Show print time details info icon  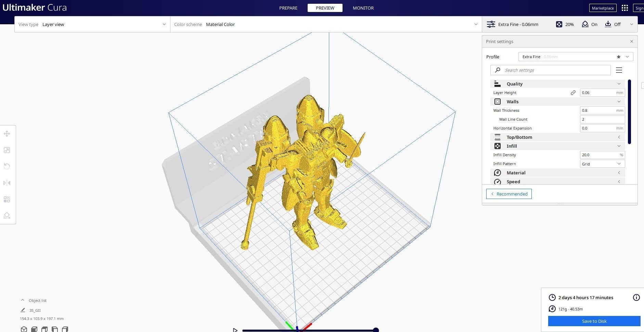tap(636, 297)
